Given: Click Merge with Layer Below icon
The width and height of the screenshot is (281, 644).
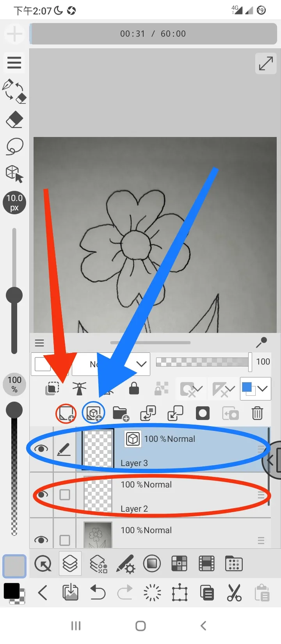Looking at the screenshot, I should point(175,413).
